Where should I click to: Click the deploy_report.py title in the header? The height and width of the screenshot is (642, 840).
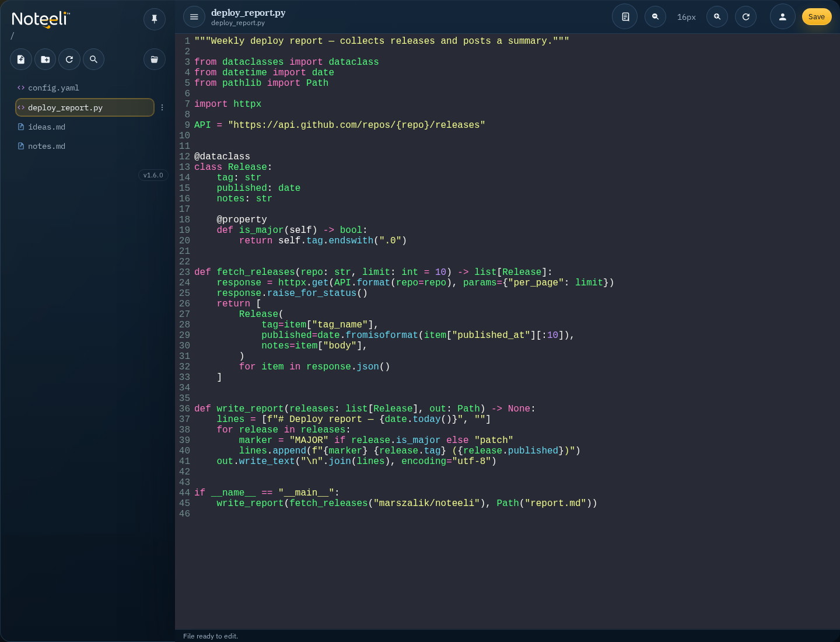[249, 12]
